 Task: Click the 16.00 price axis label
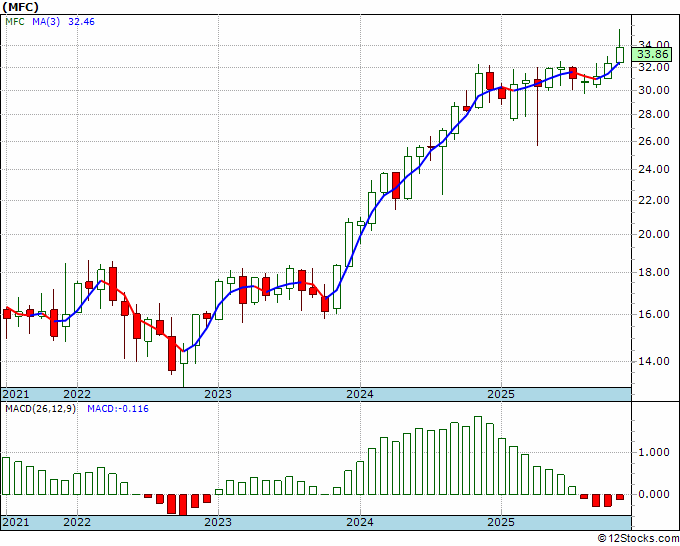[x=653, y=314]
